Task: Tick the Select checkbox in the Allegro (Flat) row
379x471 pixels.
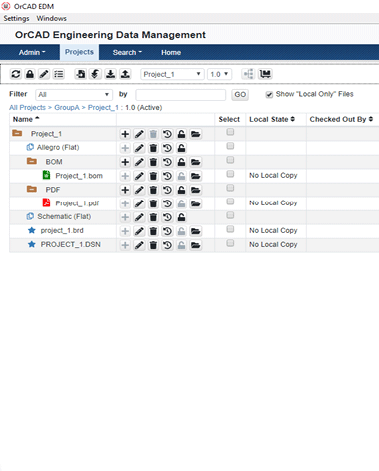Action: [x=230, y=146]
